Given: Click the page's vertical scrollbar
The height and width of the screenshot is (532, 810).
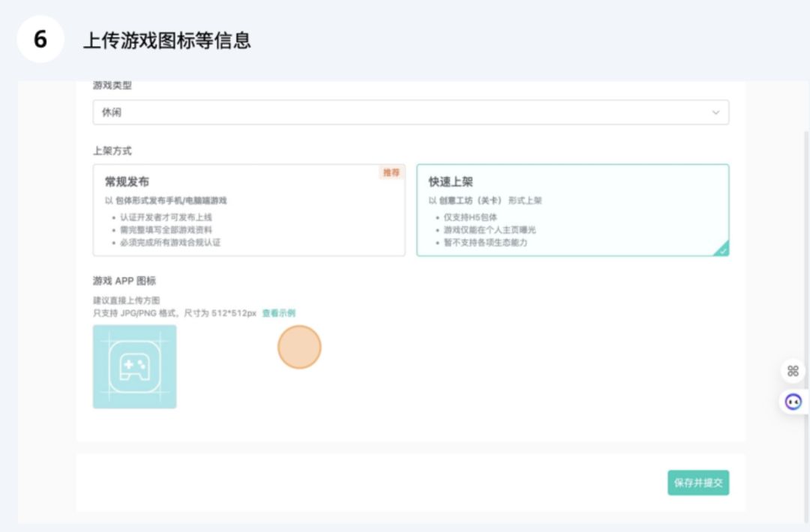Looking at the screenshot, I should coord(805,300).
